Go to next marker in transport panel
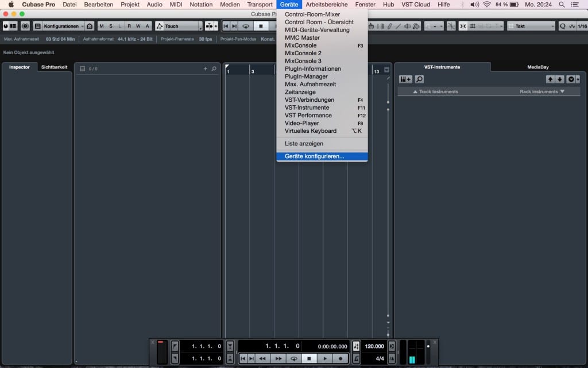This screenshot has width=588, height=368. coord(252,359)
